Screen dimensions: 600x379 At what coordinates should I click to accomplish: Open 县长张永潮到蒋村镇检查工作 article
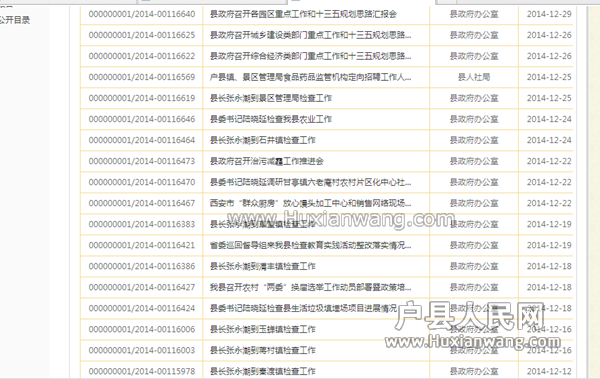coord(262,351)
